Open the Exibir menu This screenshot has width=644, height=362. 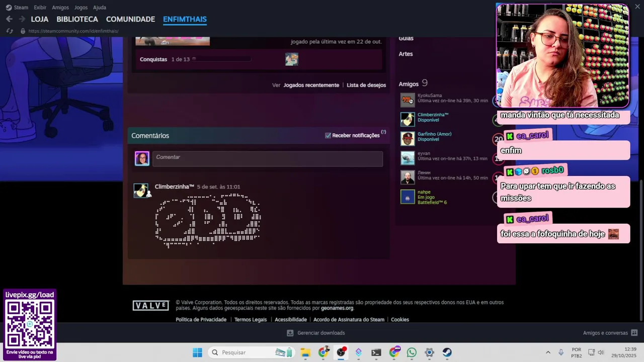pyautogui.click(x=40, y=8)
